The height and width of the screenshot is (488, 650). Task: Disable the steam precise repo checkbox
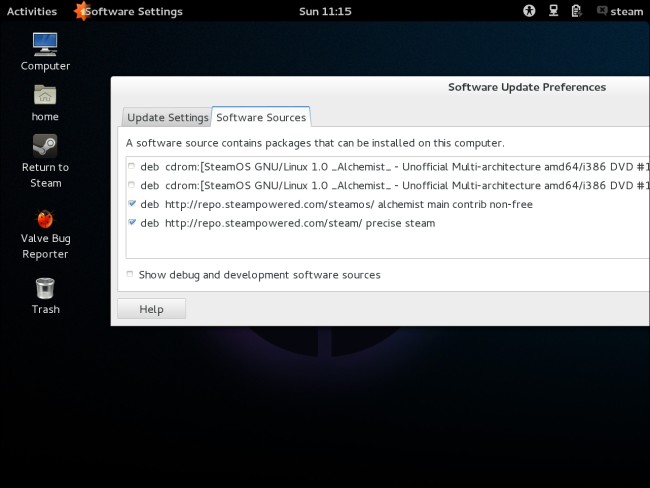point(132,222)
